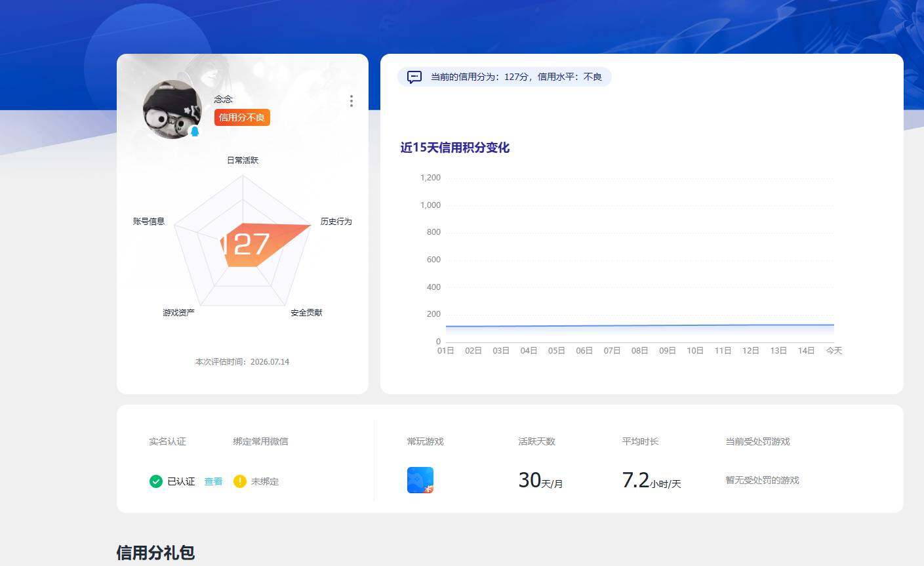
Task: Click the 已认证 status text
Action: click(x=181, y=481)
